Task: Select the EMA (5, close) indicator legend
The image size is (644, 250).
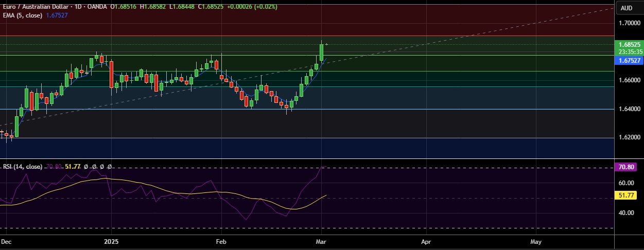Action: click(23, 15)
